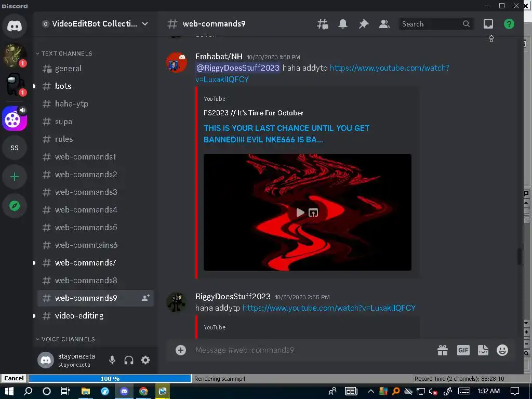This screenshot has height=399, width=532.
Task: Open web-commands7 channel
Action: [x=96, y=262]
